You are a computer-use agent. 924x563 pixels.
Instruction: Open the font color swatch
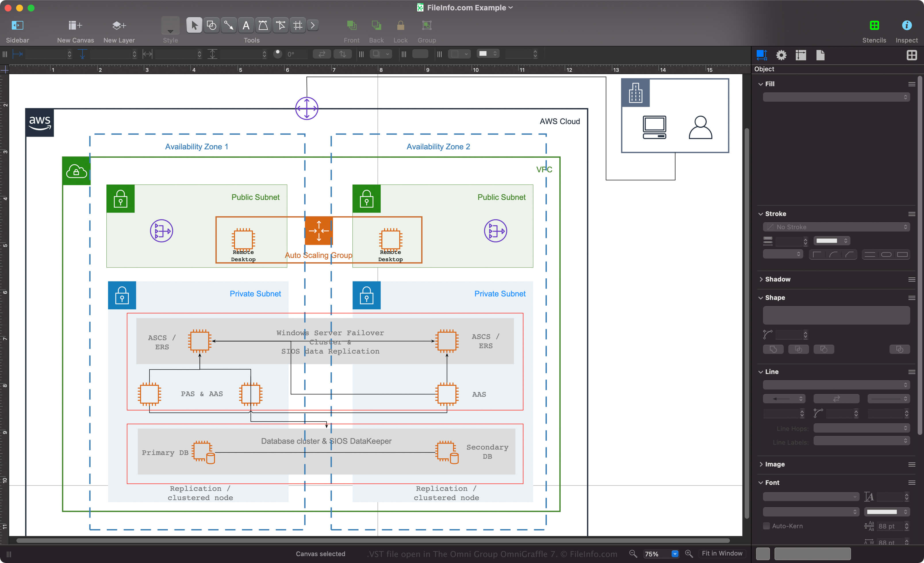(887, 512)
